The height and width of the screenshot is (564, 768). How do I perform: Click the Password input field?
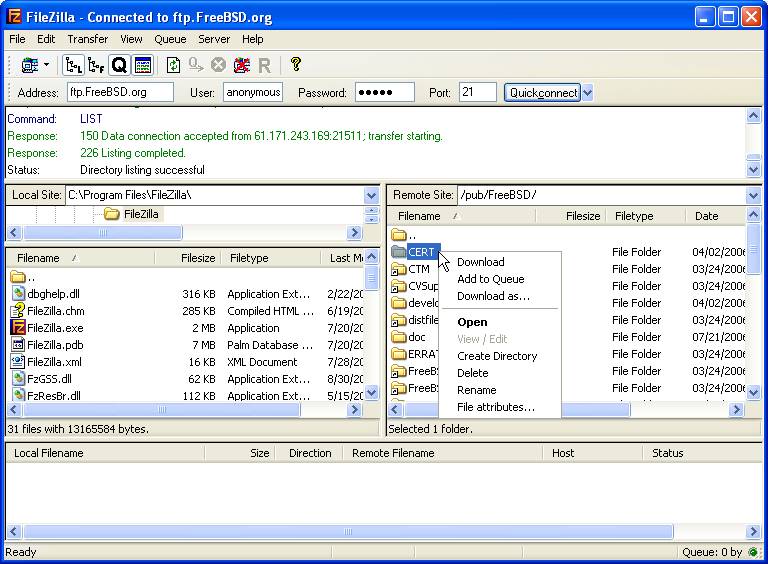(x=385, y=92)
